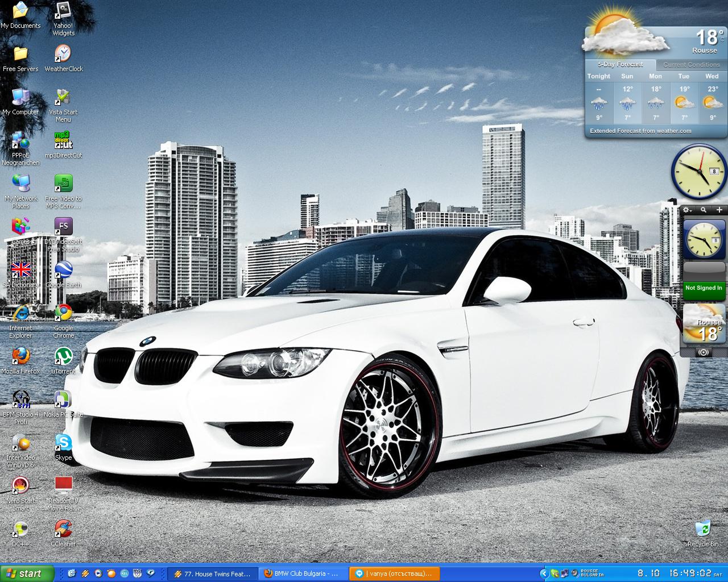This screenshot has height=582, width=728.
Task: Open the Windows Start menu
Action: 26,573
